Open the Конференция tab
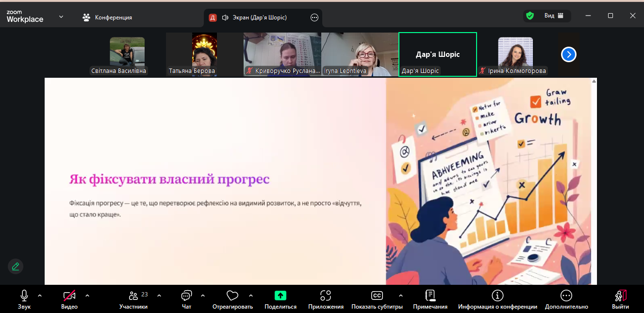Image resolution: width=644 pixels, height=313 pixels. point(107,17)
